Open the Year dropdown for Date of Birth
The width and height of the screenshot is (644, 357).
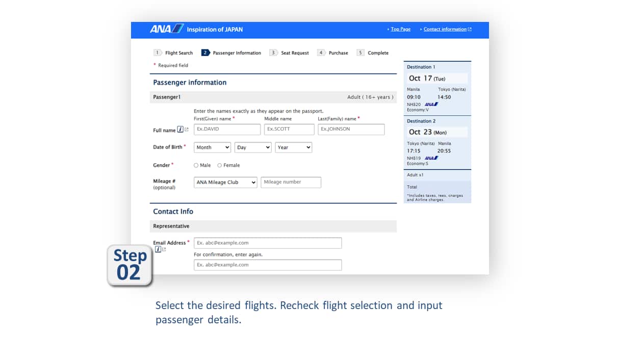pos(293,147)
